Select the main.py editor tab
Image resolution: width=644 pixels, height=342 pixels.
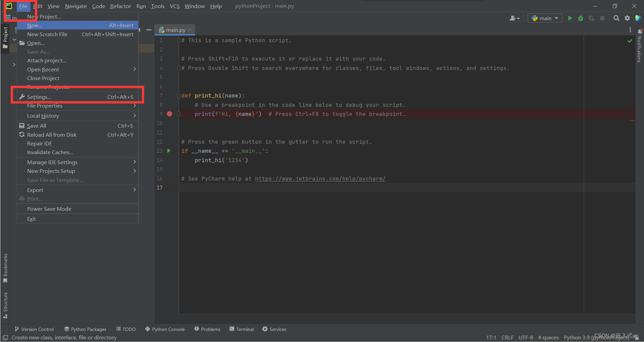pyautogui.click(x=176, y=30)
